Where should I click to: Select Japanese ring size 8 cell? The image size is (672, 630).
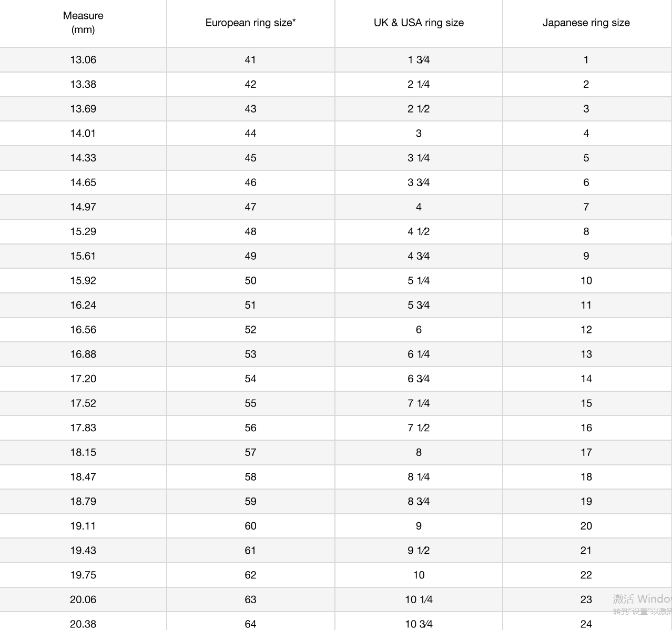(586, 231)
